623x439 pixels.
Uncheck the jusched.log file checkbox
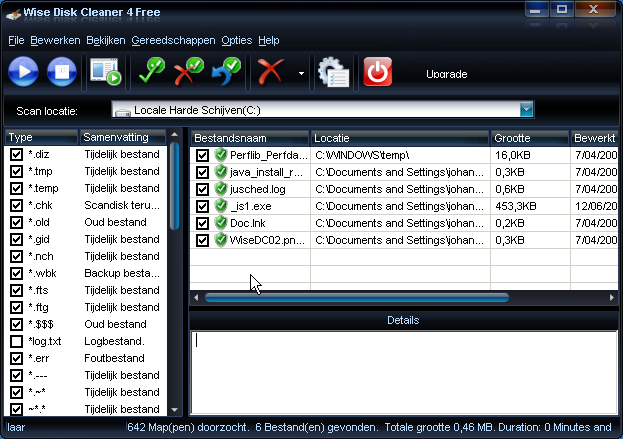(202, 189)
